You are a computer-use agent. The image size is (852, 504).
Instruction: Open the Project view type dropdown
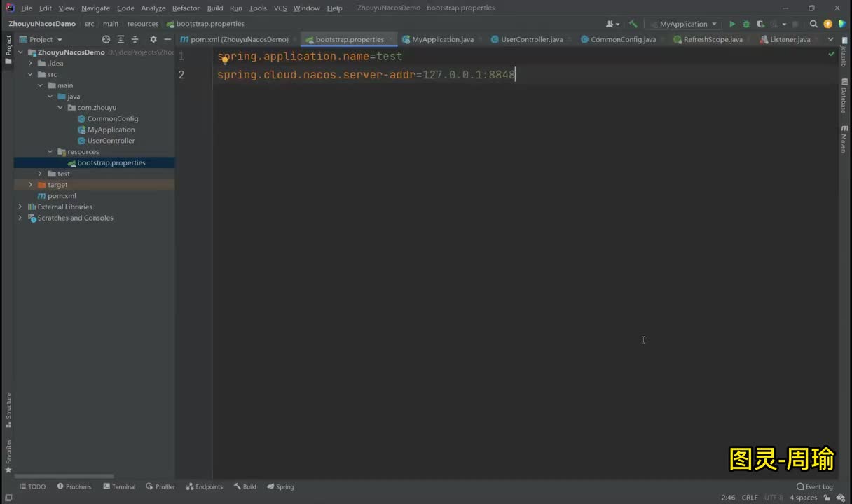point(41,39)
